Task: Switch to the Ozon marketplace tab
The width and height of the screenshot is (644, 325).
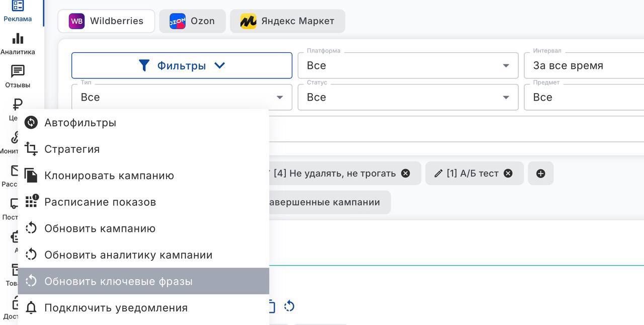Action: [192, 21]
